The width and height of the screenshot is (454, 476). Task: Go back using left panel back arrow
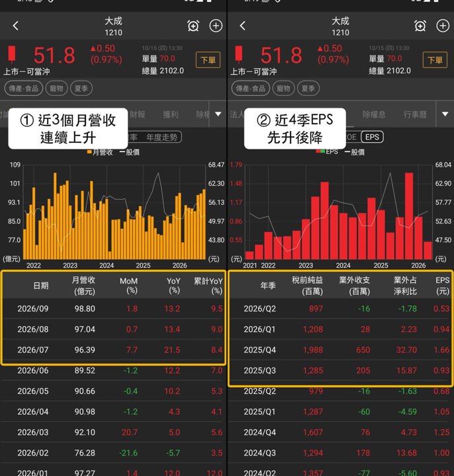(16, 26)
